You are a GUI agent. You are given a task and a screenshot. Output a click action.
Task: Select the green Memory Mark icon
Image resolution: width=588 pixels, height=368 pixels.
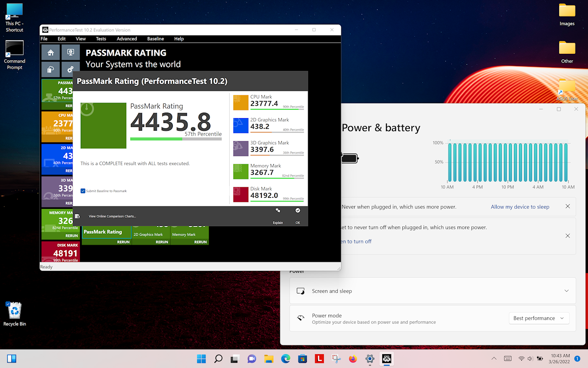[x=241, y=172]
